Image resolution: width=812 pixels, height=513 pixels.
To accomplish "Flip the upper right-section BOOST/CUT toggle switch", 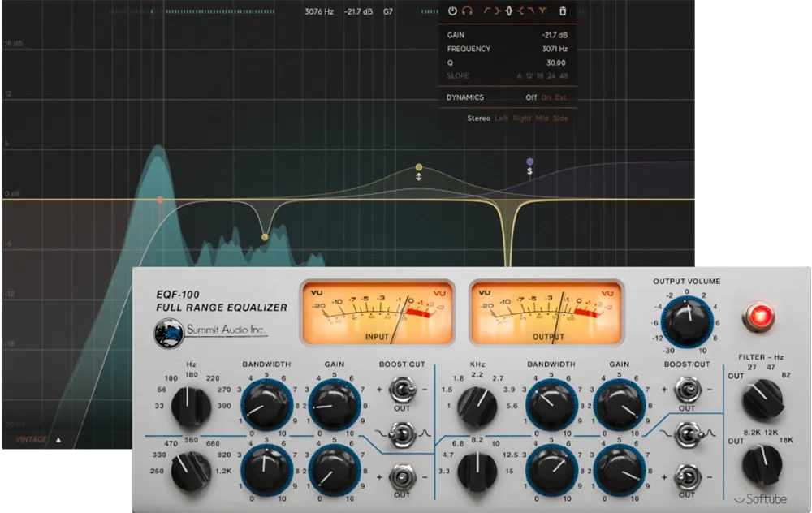I will coord(687,390).
